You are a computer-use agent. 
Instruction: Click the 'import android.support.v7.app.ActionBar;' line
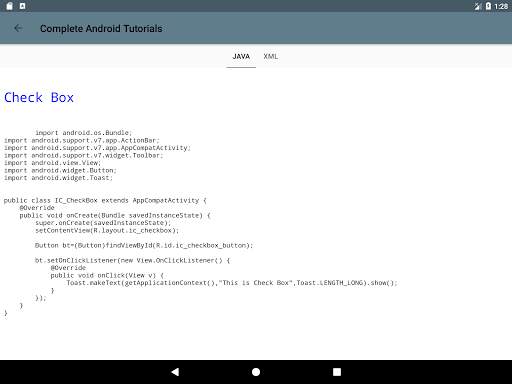(82, 140)
